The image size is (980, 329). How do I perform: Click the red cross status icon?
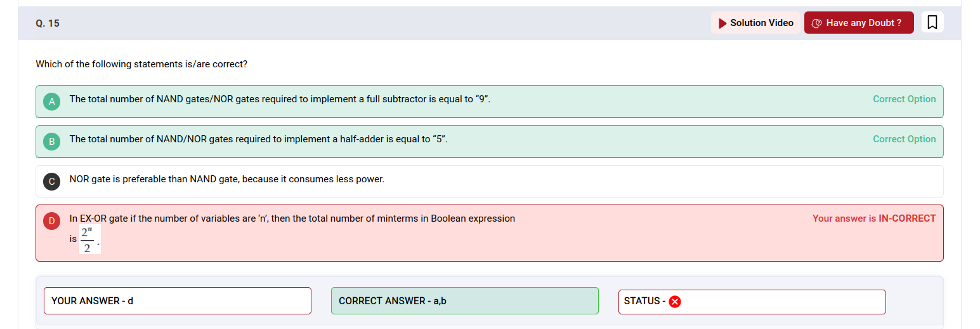(x=675, y=302)
